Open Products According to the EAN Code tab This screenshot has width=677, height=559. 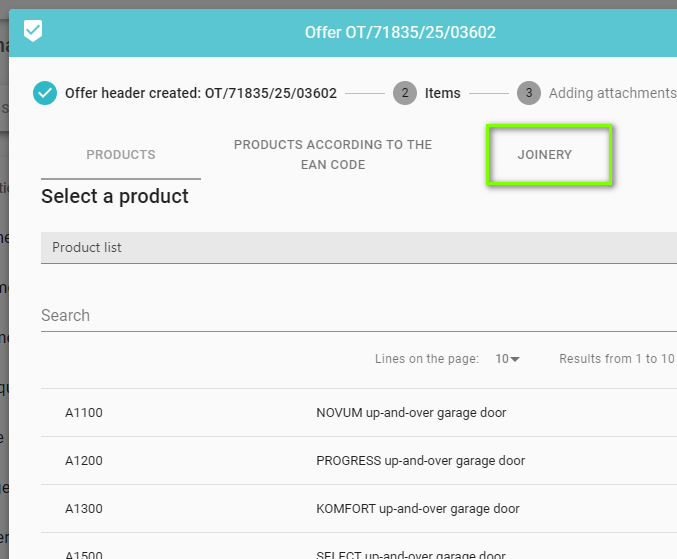point(333,155)
